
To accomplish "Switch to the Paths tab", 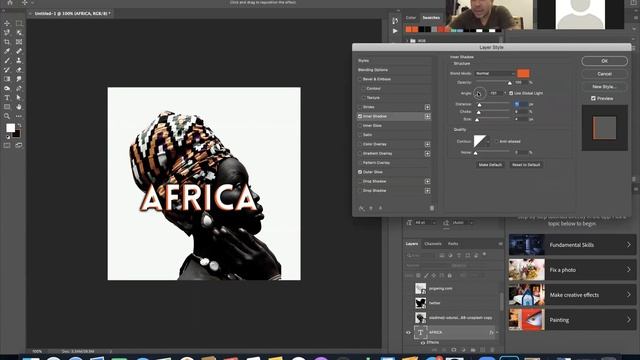I will [x=453, y=244].
